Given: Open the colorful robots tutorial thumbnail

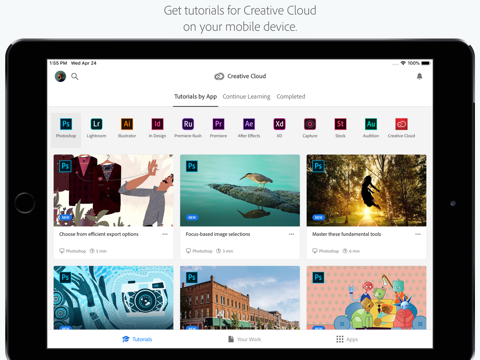Looking at the screenshot, I should point(366,298).
